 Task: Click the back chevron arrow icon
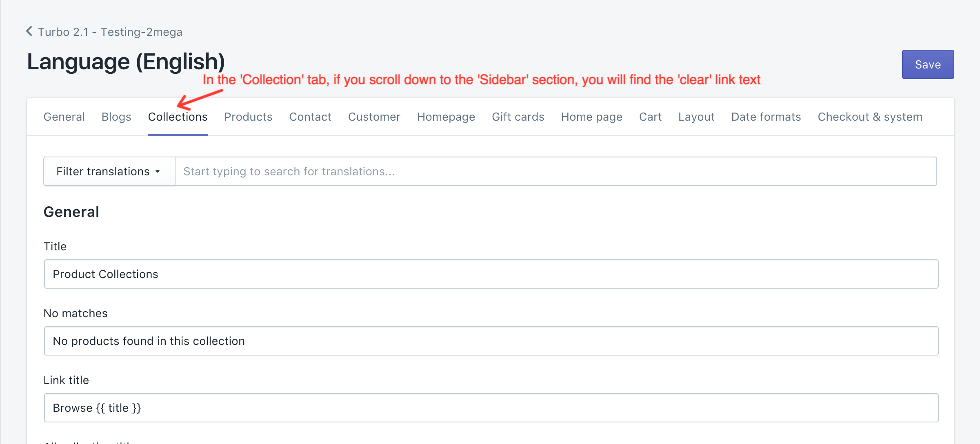29,31
